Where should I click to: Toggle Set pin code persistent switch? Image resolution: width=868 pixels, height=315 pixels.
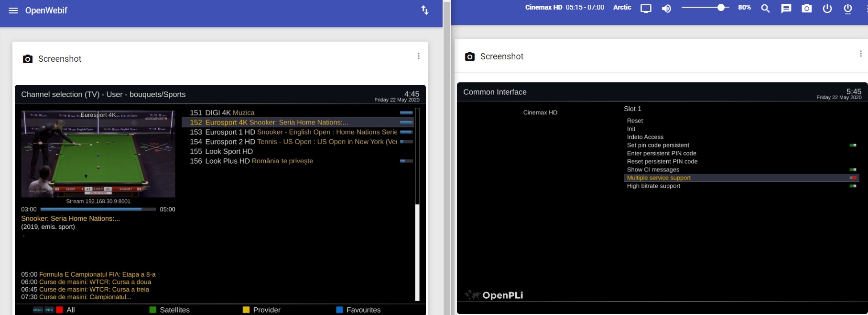tap(853, 145)
